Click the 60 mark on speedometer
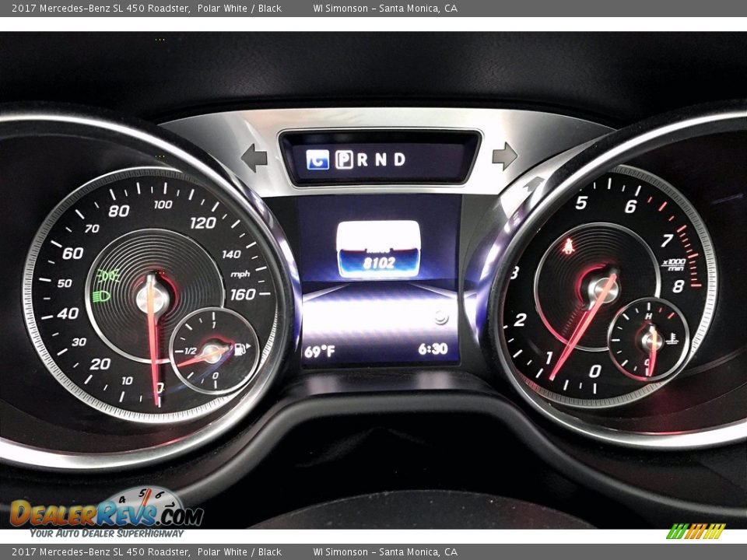The width and height of the screenshot is (747, 560). click(x=73, y=253)
